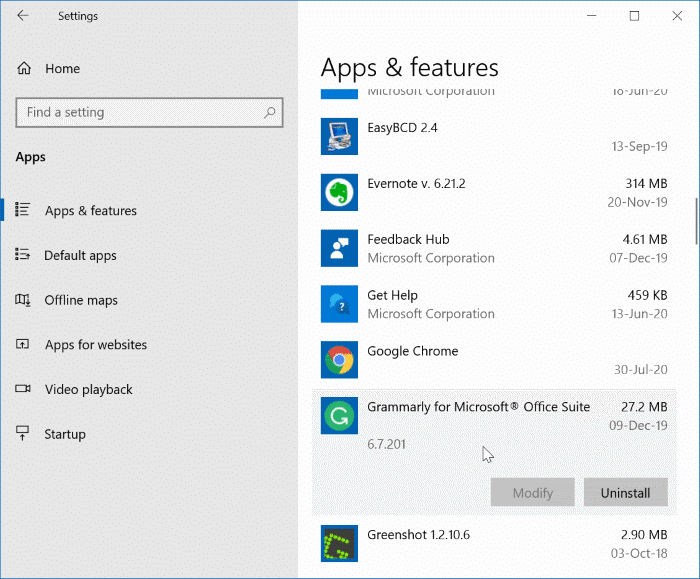Click the 07-Dec-19 Feedback Hub date
Image resolution: width=700 pixels, height=579 pixels.
[638, 258]
